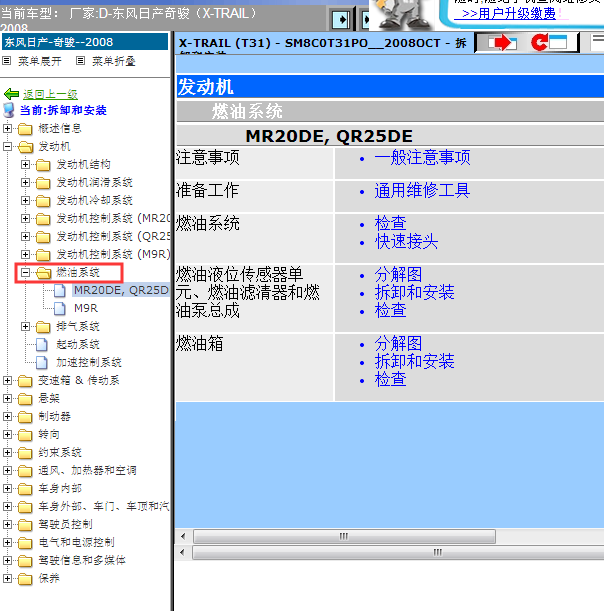Click the green back arrow icon
Screen dimensions: 604x611
(x=11, y=94)
